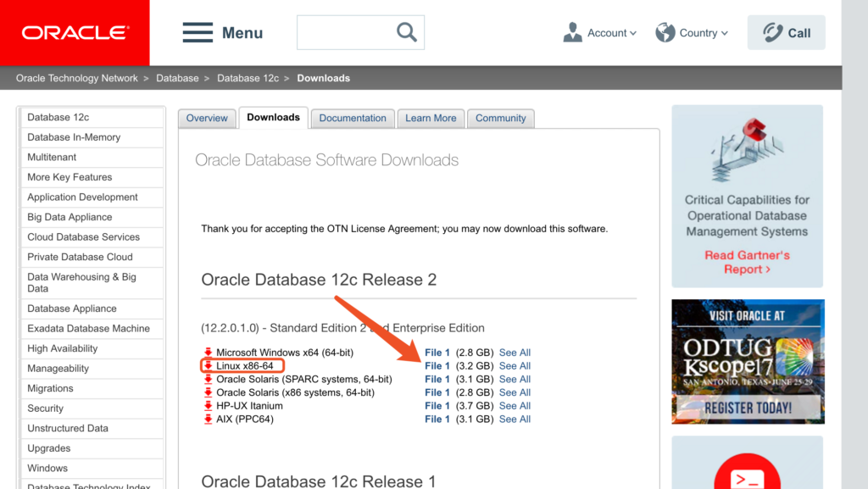Select Security in the left sidebar
The image size is (868, 489).
(x=45, y=408)
